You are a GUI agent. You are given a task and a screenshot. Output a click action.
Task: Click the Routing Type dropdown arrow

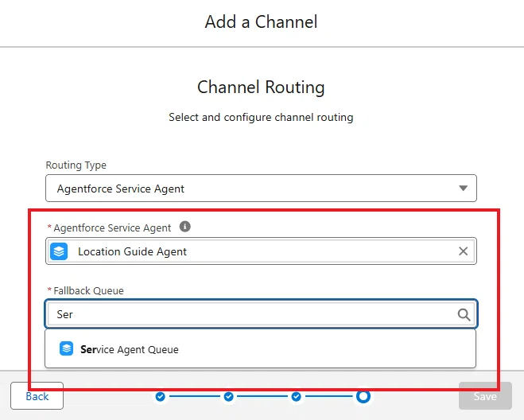[463, 189]
